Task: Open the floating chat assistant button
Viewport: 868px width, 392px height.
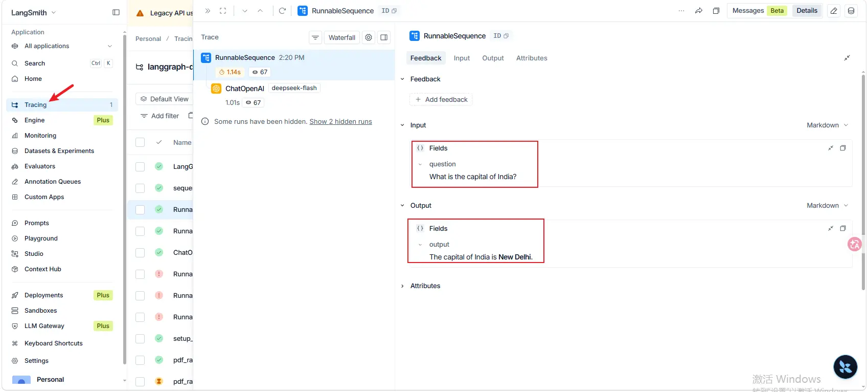Action: click(x=846, y=367)
